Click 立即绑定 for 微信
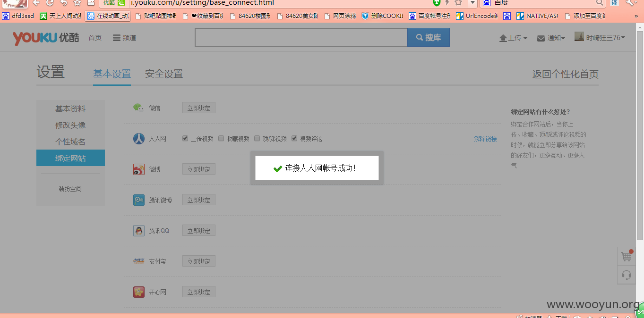 click(x=199, y=108)
